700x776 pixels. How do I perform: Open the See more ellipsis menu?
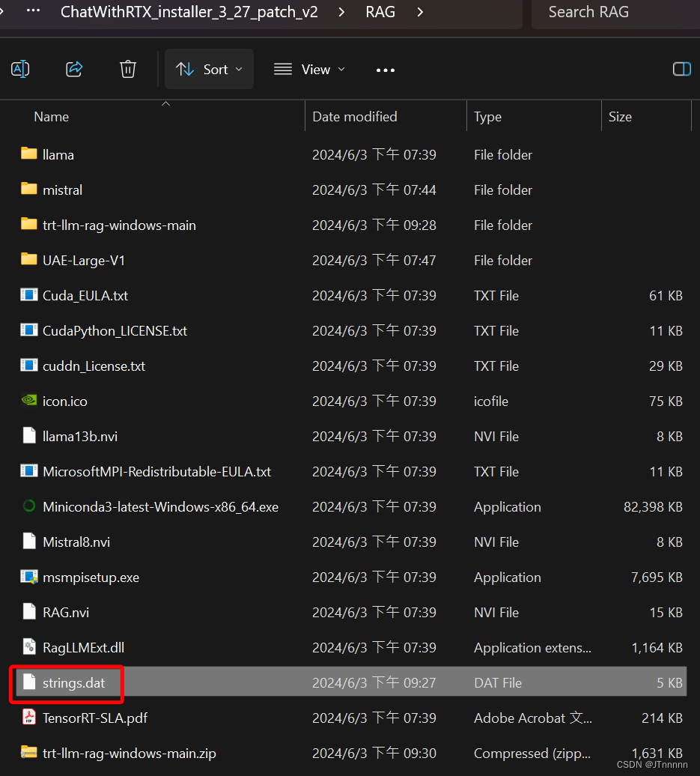pos(386,70)
